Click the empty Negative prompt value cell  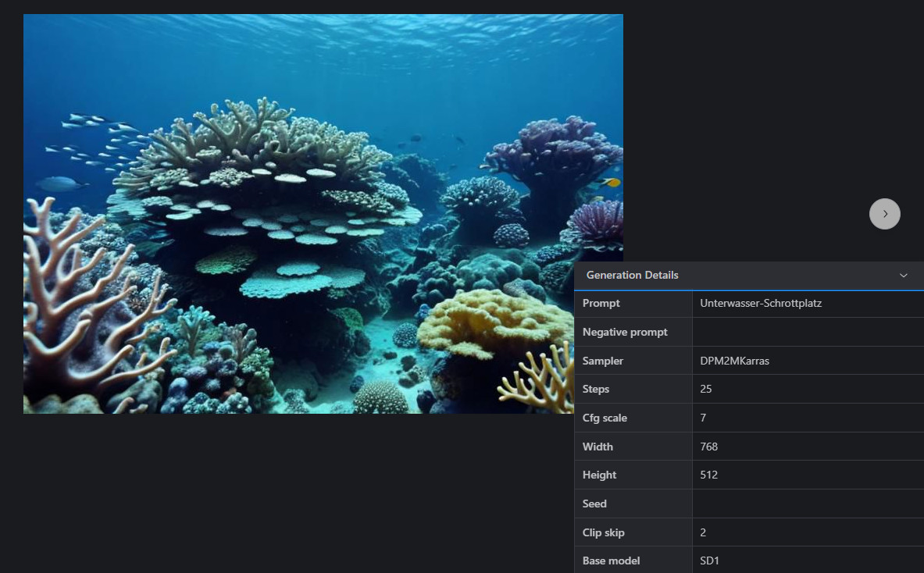[x=808, y=333]
